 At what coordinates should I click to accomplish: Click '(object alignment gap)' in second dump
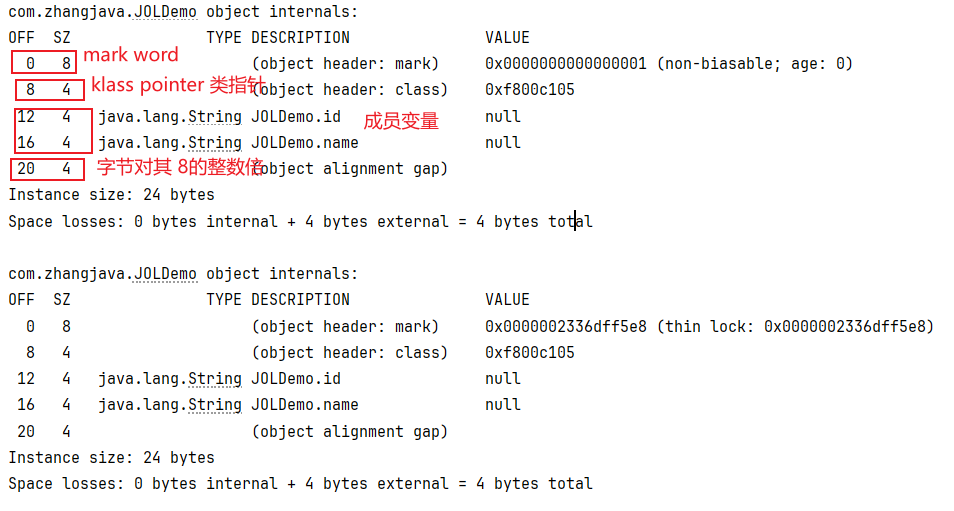pos(350,431)
